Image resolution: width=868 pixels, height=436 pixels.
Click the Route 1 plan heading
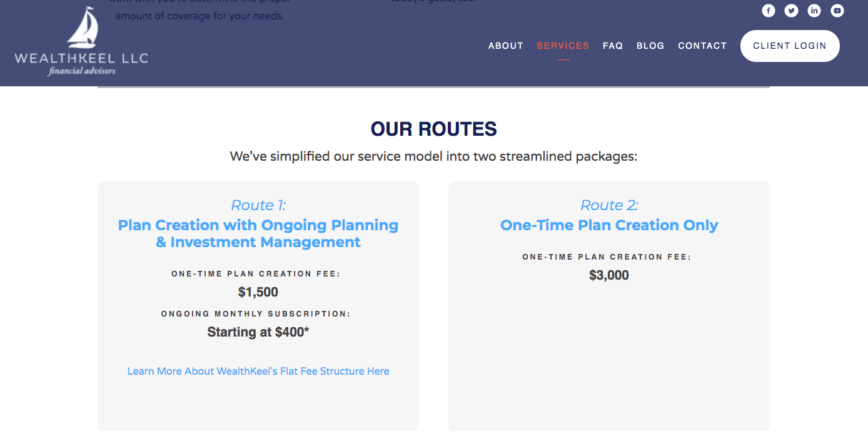coord(258,233)
